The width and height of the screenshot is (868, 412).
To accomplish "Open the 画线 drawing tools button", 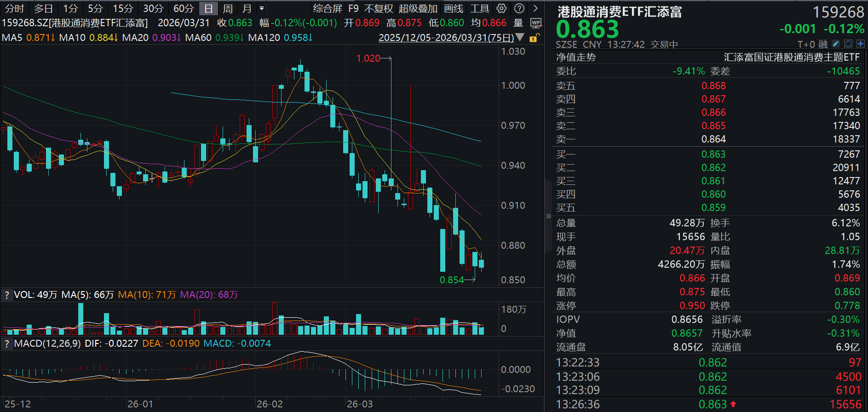I will pyautogui.click(x=453, y=8).
